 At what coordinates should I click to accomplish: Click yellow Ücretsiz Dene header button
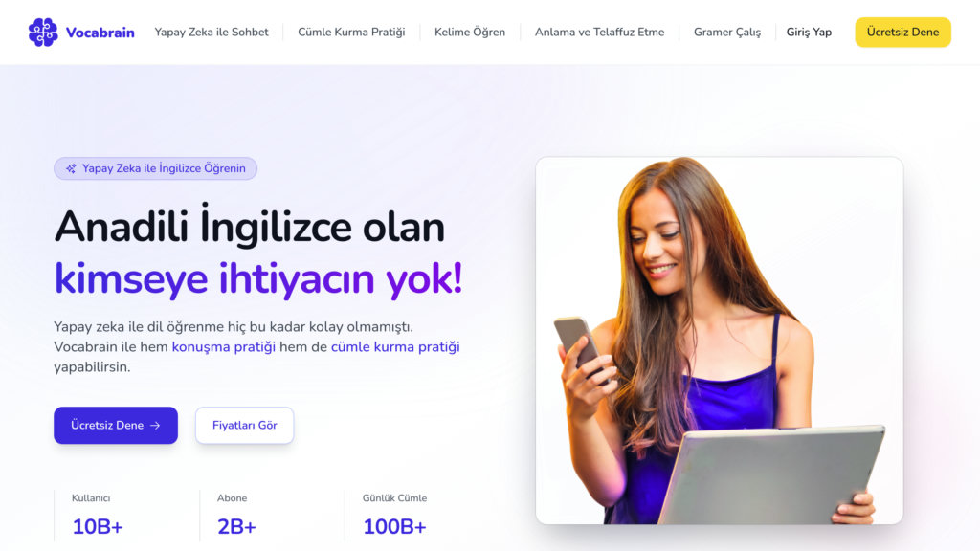(x=902, y=32)
